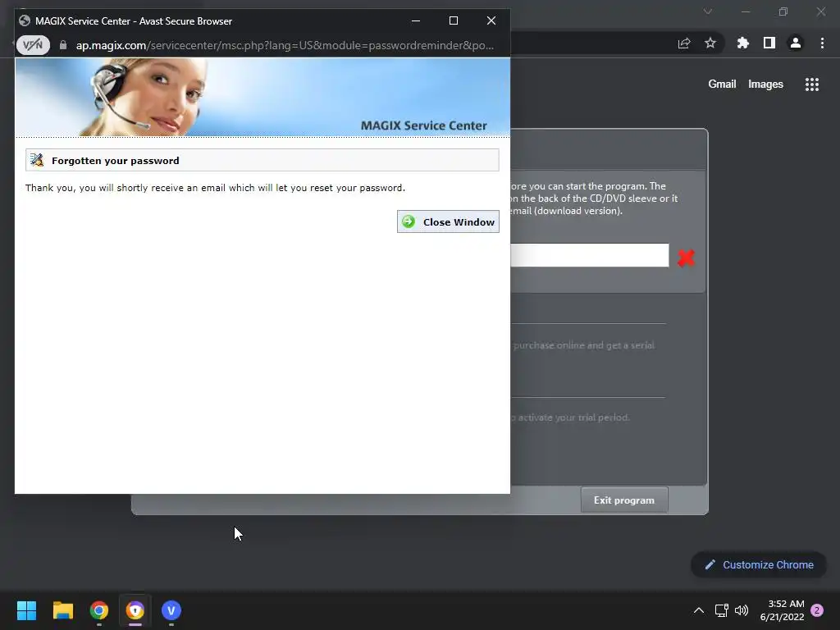Click the share page icon in Chrome
Image resolution: width=840 pixels, height=630 pixels.
(x=684, y=43)
